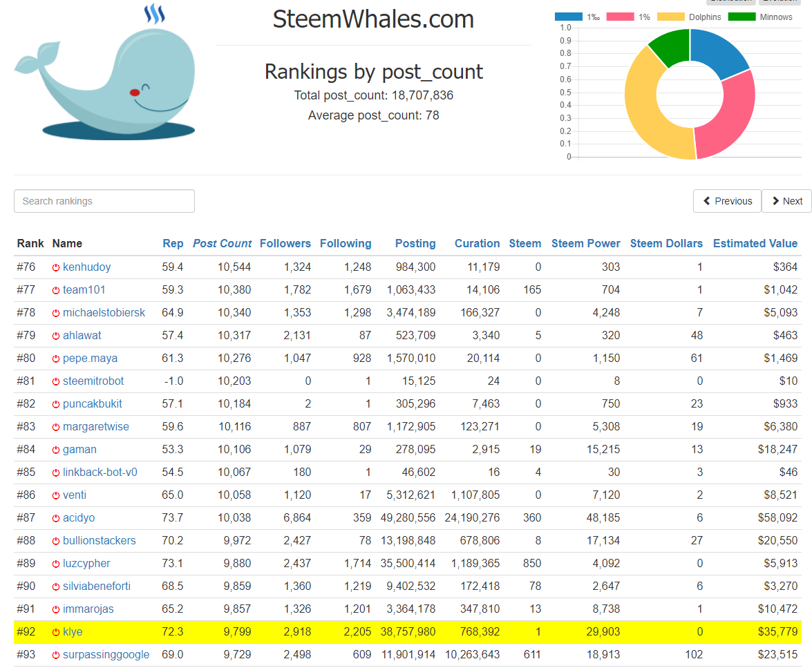
Task: Go to the Next rankings page
Action: pos(786,201)
